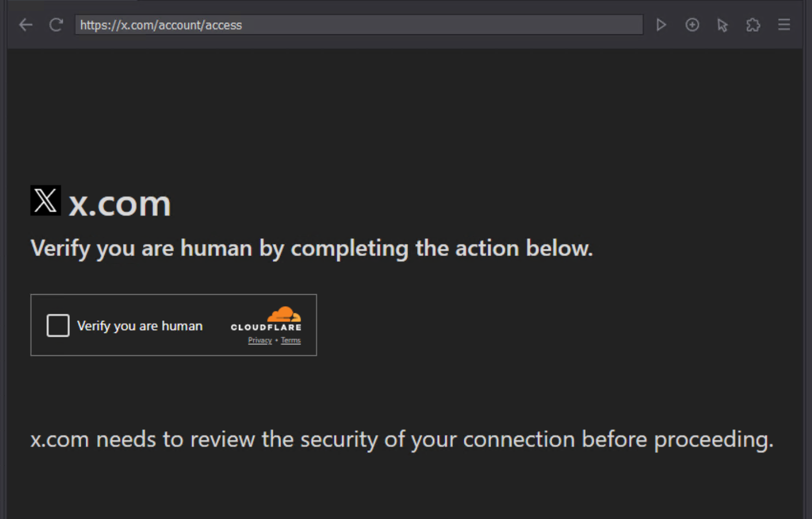Open the Cloudflare Privacy link
This screenshot has width=812, height=519.
(260, 341)
